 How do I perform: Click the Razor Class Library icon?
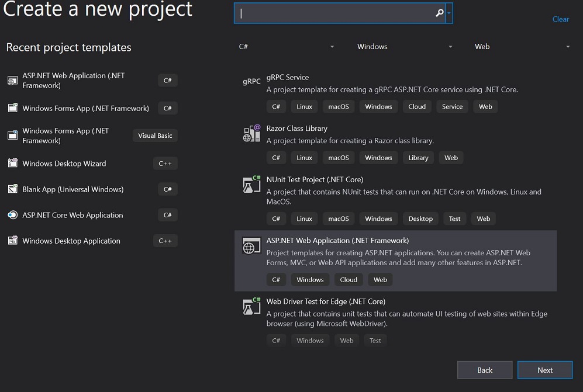pos(251,133)
